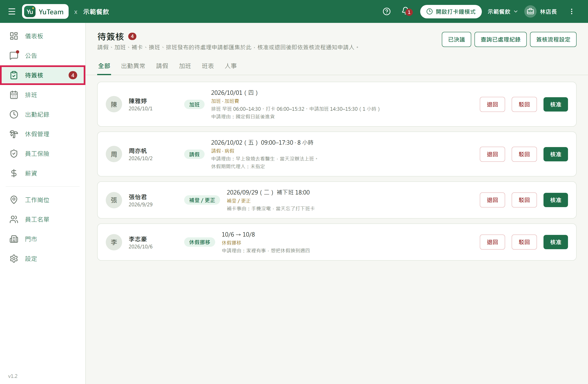
Task: Switch to the 請假 tab
Action: tap(162, 66)
